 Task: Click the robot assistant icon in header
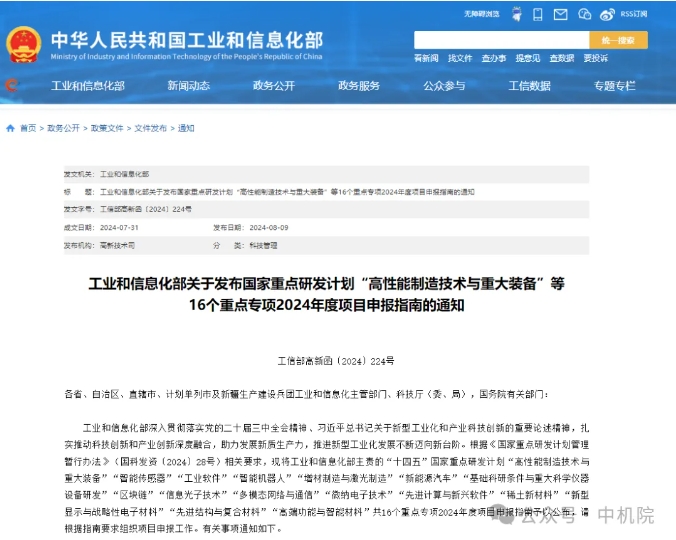(x=516, y=14)
